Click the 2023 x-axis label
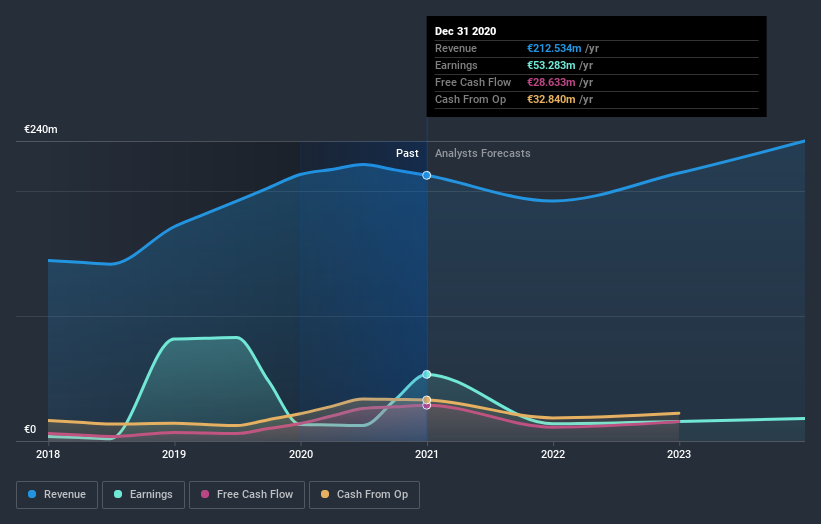Viewport: 821px width, 524px height. [x=679, y=454]
